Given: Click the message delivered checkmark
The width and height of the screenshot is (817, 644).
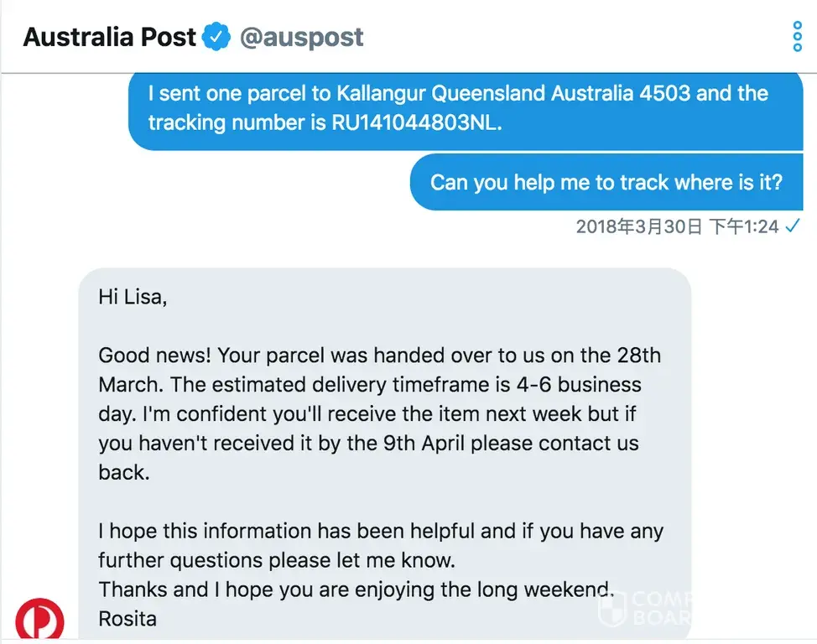Looking at the screenshot, I should coord(792,226).
